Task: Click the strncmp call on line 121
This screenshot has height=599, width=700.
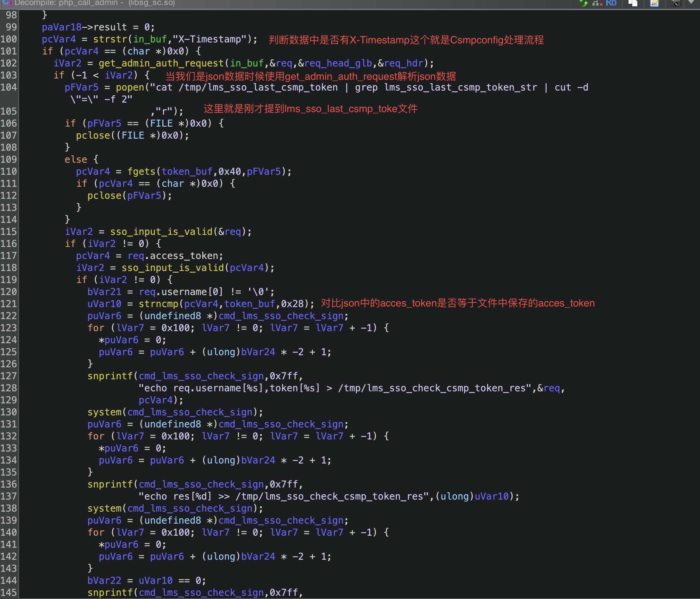Action: point(158,304)
